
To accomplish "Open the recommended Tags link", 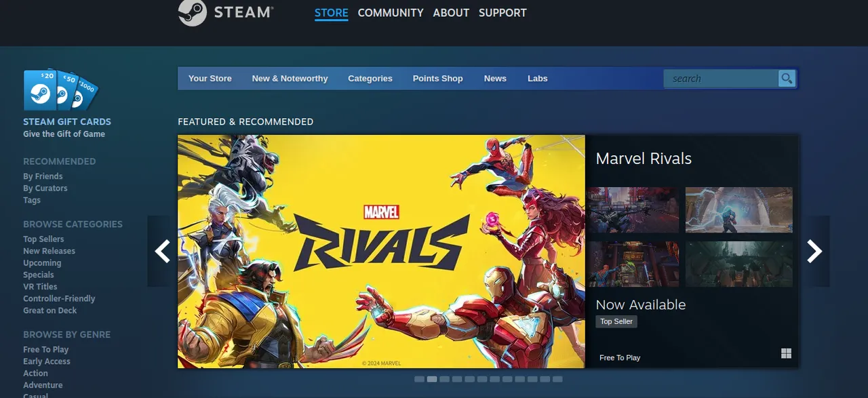I will pos(32,200).
